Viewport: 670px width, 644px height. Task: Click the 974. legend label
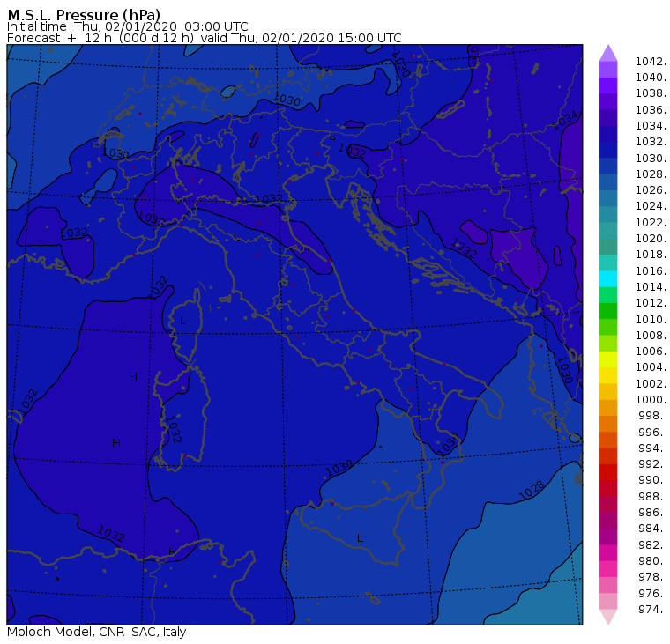pyautogui.click(x=652, y=610)
